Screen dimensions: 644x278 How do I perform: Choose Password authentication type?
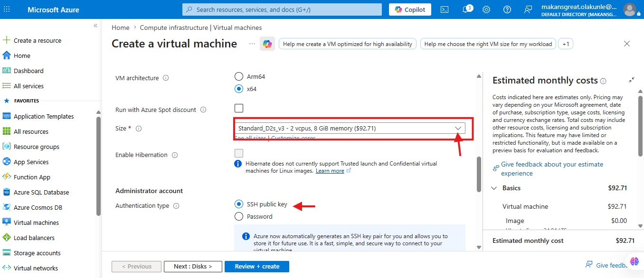click(239, 216)
